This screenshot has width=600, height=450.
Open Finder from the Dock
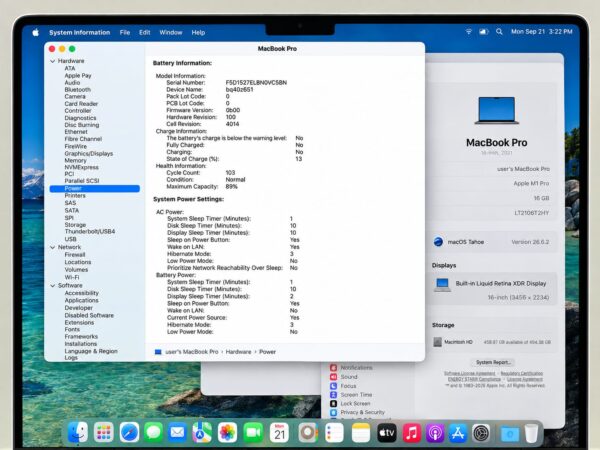(x=78, y=433)
